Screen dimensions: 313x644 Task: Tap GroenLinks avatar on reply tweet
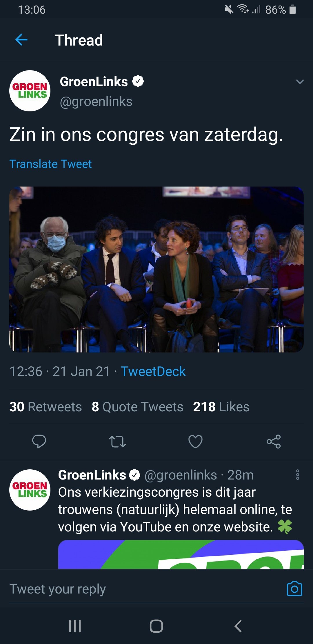30,490
